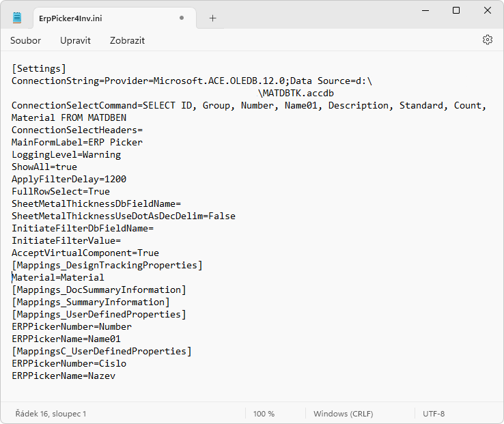Open the Settings gear icon
The image size is (504, 424).
coord(488,40)
